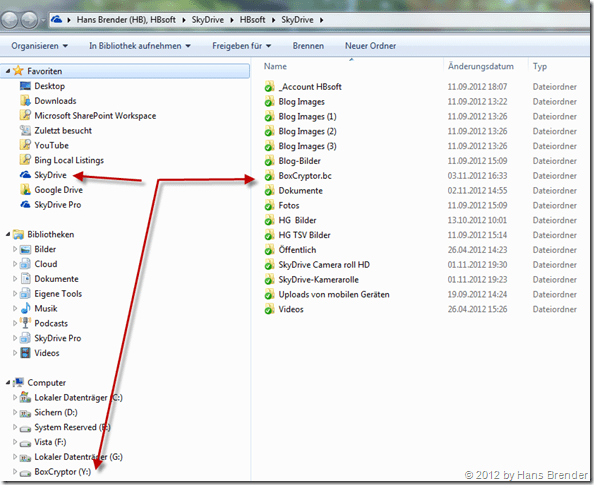This screenshot has height=485, width=594.
Task: Click the SkyDrive icon in the address bar
Action: 57,19
